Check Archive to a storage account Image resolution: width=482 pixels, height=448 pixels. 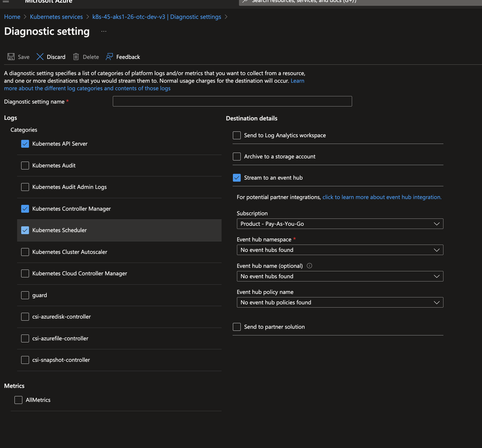pyautogui.click(x=237, y=156)
